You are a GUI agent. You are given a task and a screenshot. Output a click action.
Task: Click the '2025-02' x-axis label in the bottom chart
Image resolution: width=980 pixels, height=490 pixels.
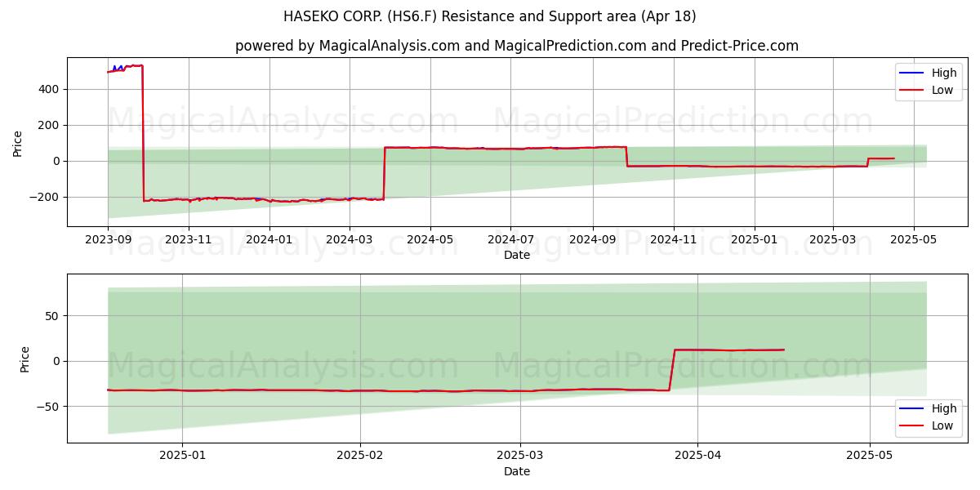[x=360, y=457]
